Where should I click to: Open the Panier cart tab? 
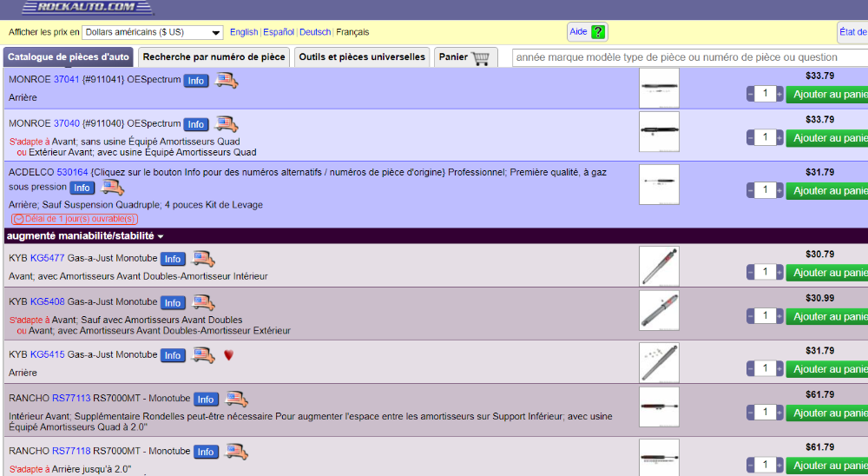(x=465, y=57)
